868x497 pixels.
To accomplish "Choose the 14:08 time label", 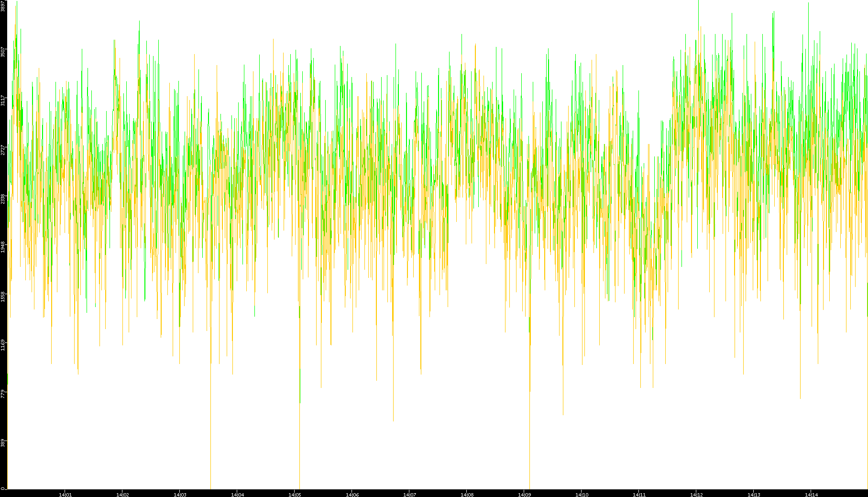I will 467,495.
